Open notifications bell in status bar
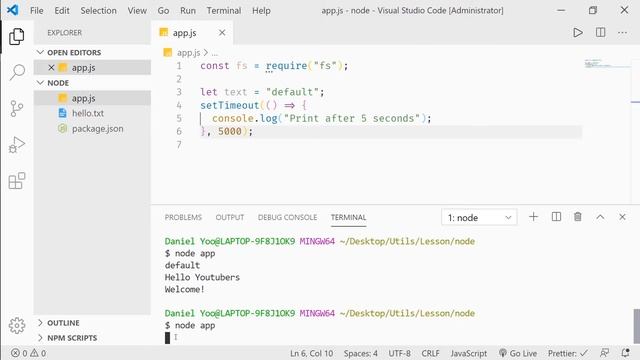Viewport: 640px width, 360px height. coord(625,353)
